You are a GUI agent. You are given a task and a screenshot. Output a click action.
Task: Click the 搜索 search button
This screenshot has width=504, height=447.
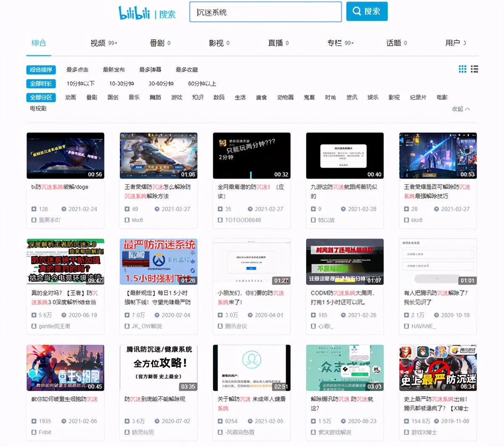tap(367, 11)
